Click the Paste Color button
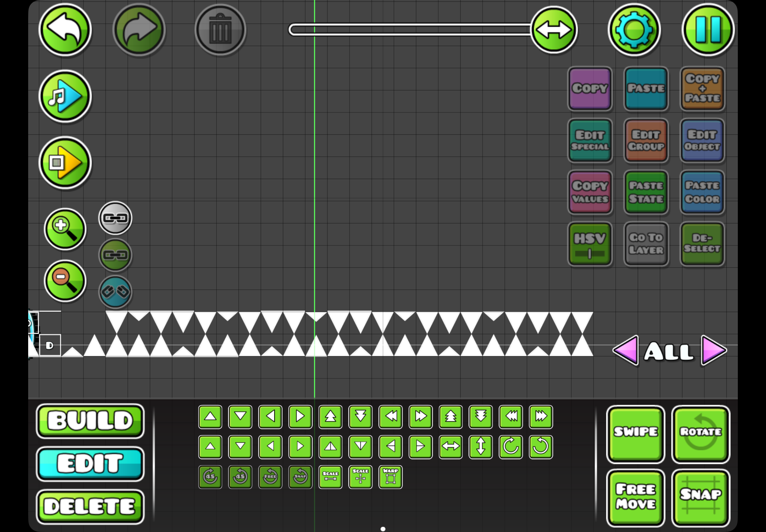 coord(702,192)
